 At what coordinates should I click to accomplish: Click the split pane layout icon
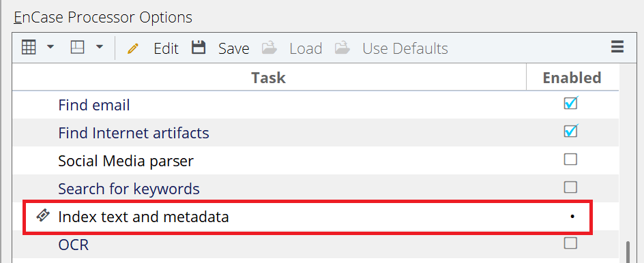click(78, 48)
